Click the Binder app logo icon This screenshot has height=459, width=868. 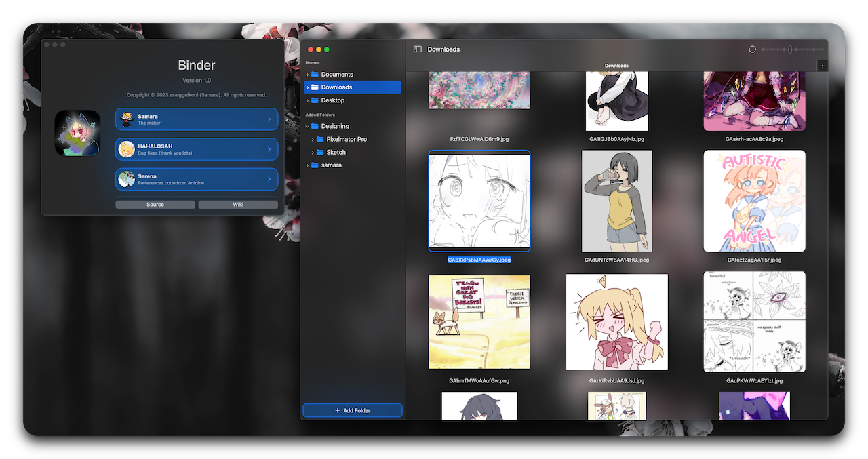click(x=77, y=133)
